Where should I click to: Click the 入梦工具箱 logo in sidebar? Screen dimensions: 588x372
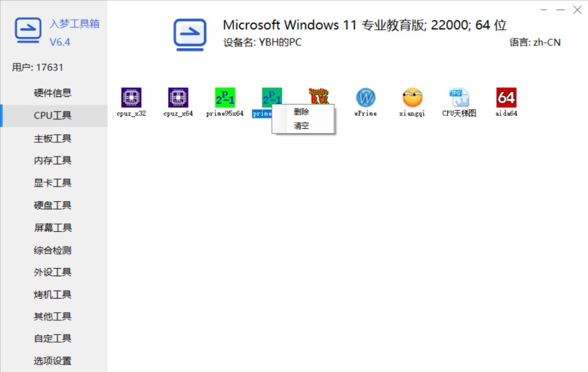pyautogui.click(x=28, y=30)
